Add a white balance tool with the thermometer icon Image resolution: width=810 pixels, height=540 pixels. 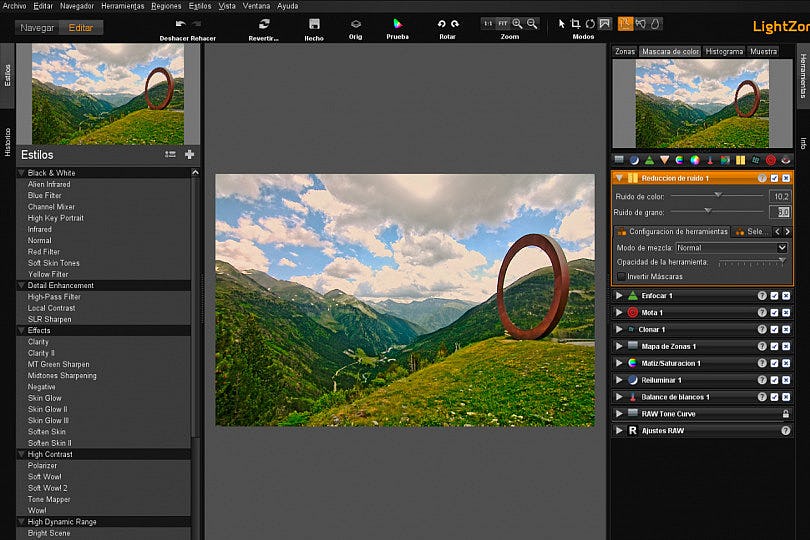tap(710, 160)
